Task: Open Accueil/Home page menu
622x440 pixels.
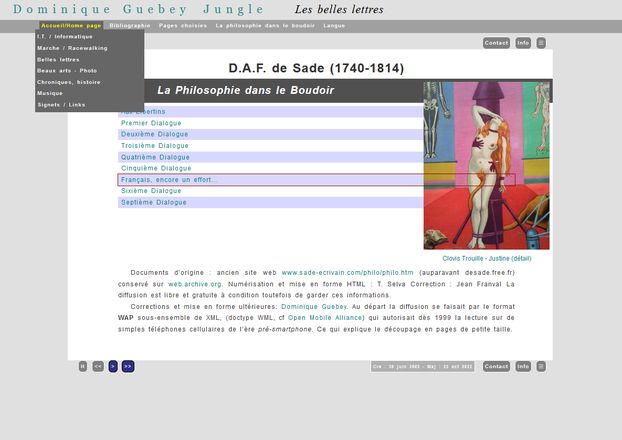Action: point(71,25)
